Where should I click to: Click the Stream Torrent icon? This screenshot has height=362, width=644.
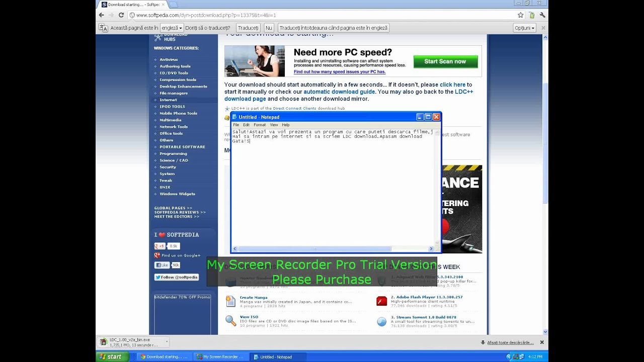point(381,321)
